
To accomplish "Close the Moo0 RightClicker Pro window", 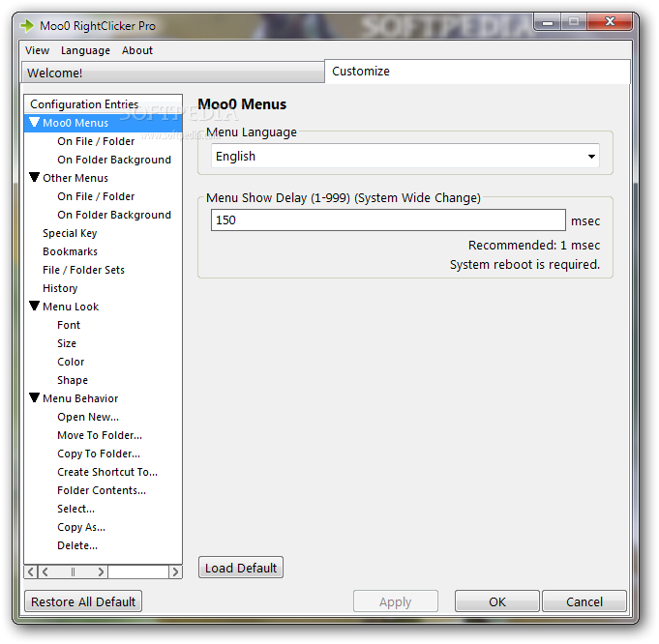I will [x=610, y=21].
